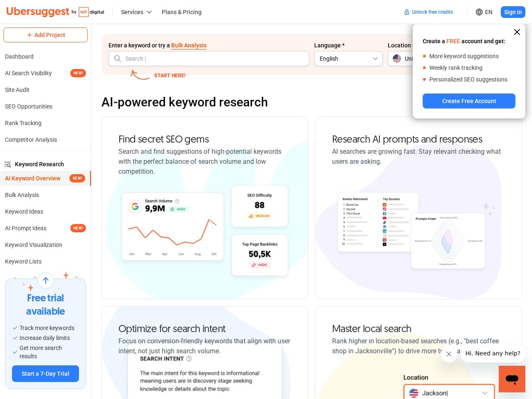Open the chat support widget
The width and height of the screenshot is (532, 399).
click(512, 379)
